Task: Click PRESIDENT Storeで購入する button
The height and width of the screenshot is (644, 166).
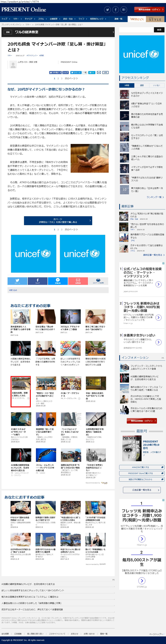Action: pyautogui.click(x=142, y=473)
